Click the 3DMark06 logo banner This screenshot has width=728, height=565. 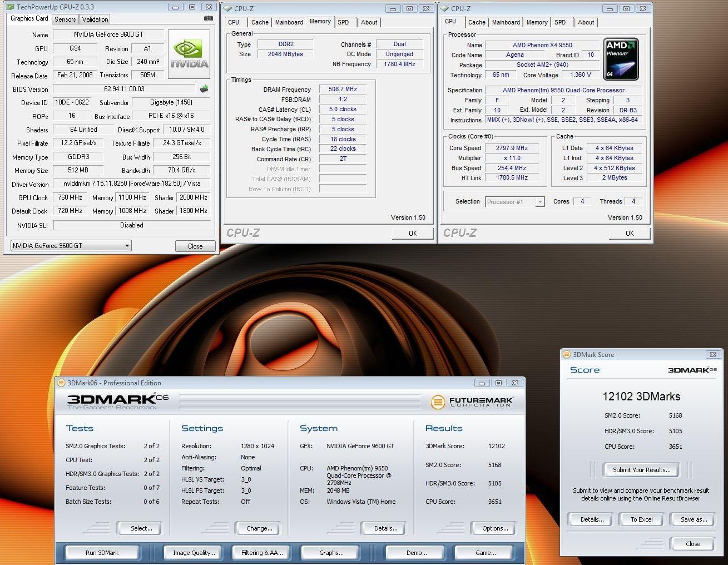coord(117,402)
